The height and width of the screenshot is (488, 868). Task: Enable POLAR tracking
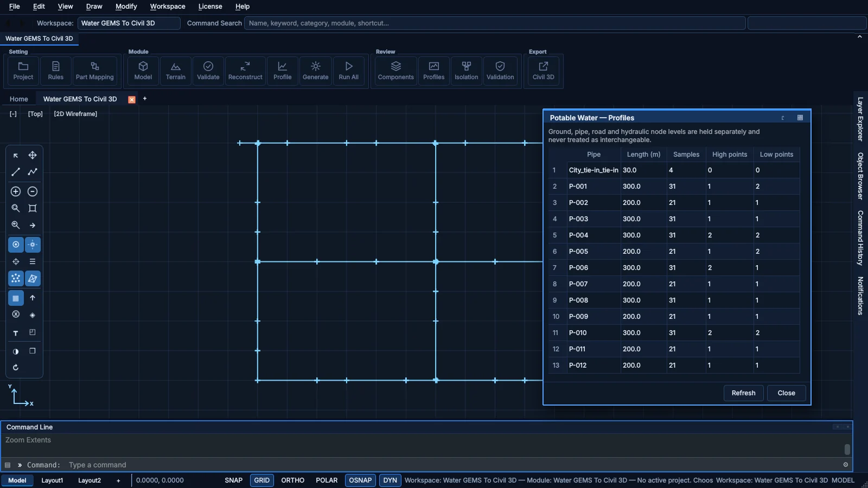(327, 480)
